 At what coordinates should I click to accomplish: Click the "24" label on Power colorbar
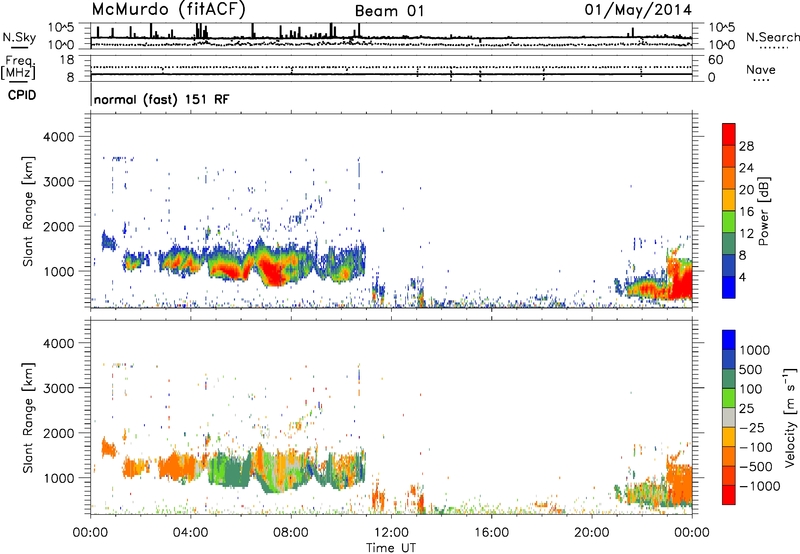pos(746,168)
